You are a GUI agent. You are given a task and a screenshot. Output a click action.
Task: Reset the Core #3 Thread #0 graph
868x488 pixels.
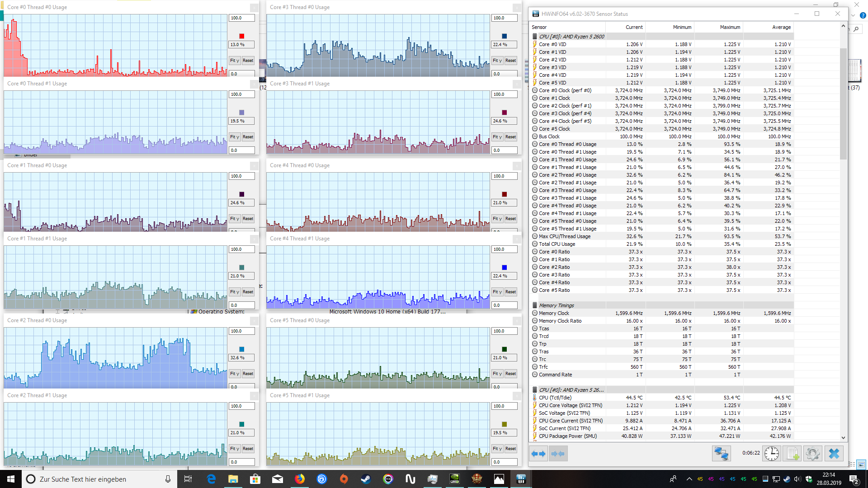tap(510, 61)
